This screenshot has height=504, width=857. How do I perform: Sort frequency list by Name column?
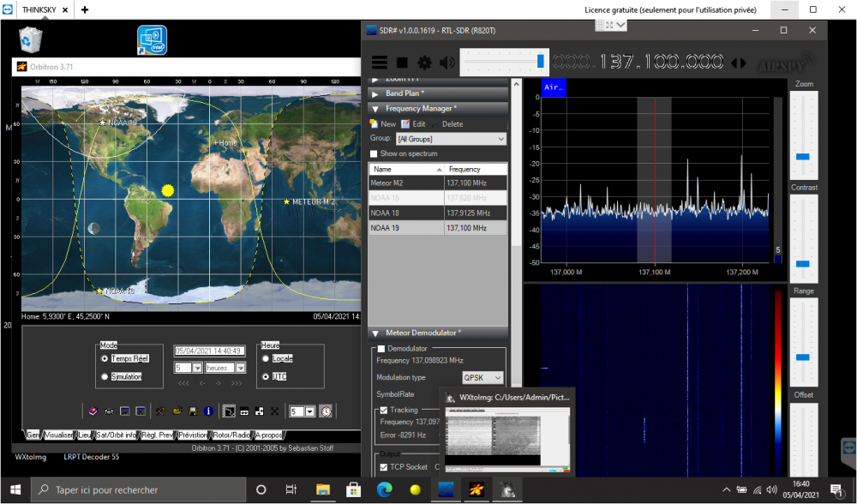pyautogui.click(x=406, y=170)
